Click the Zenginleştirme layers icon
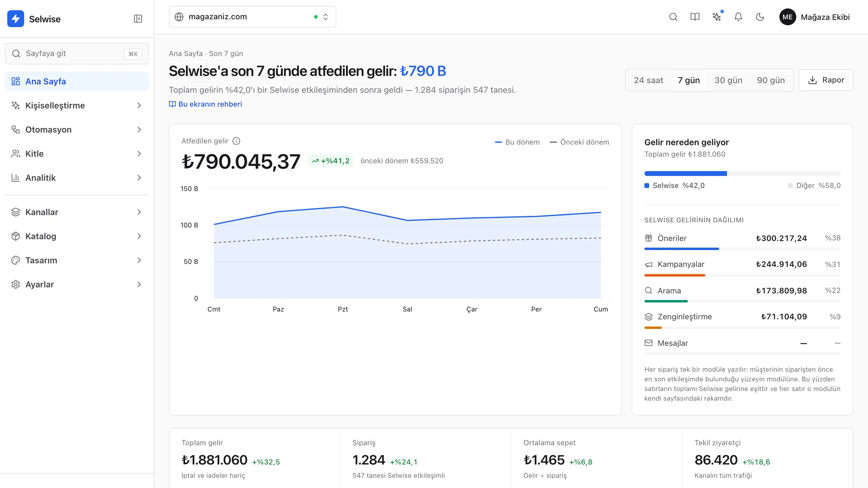The image size is (868, 488). pos(648,317)
